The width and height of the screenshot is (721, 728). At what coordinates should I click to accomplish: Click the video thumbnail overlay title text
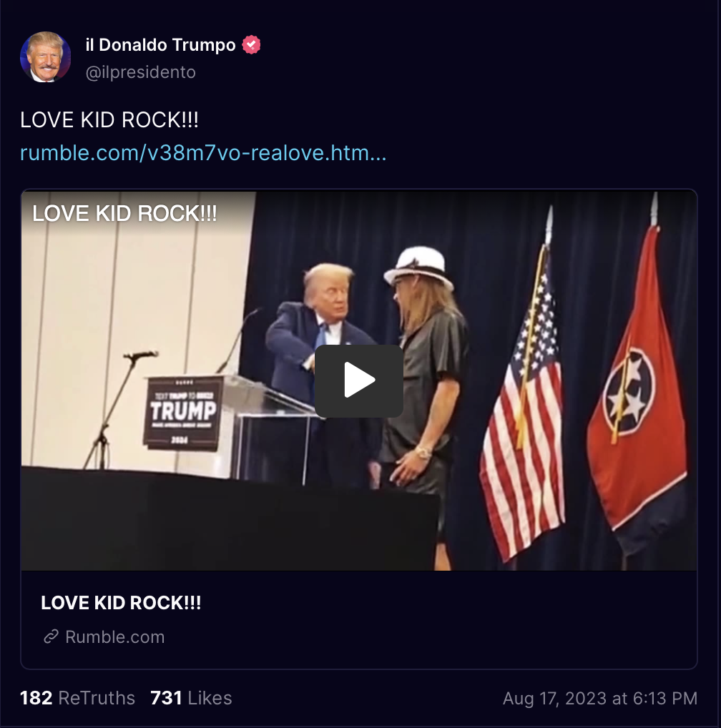click(x=124, y=214)
